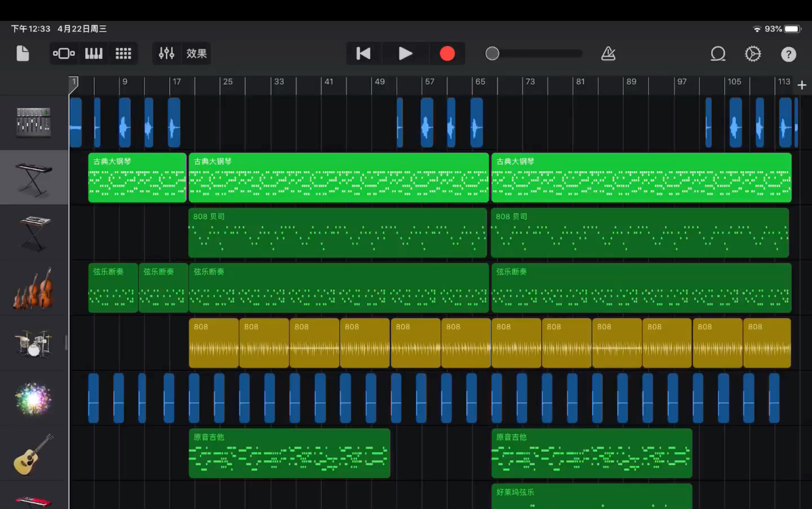Adjust the master volume slider knob

[x=492, y=54]
